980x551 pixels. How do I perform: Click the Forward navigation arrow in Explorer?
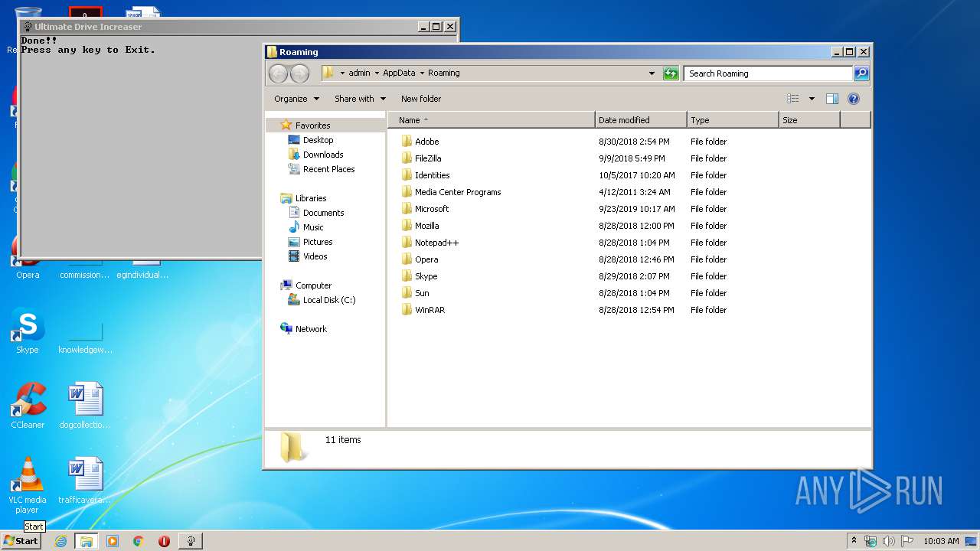[299, 73]
